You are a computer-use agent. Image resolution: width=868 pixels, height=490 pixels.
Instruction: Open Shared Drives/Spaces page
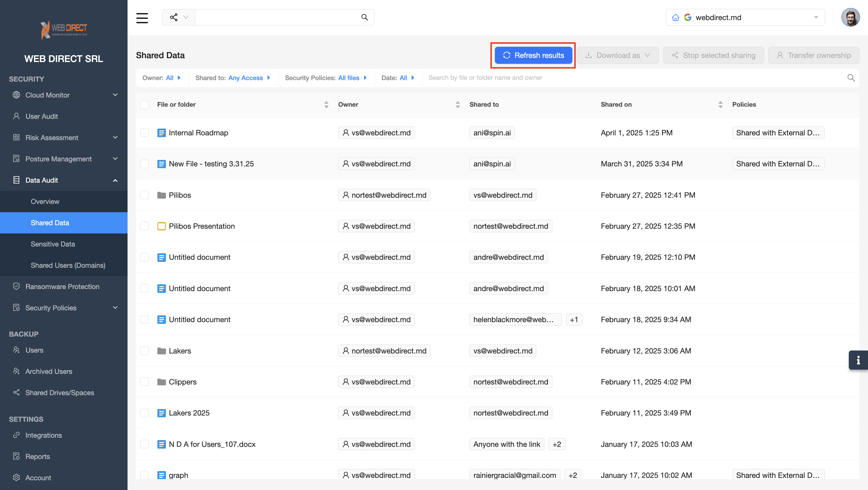click(64, 392)
